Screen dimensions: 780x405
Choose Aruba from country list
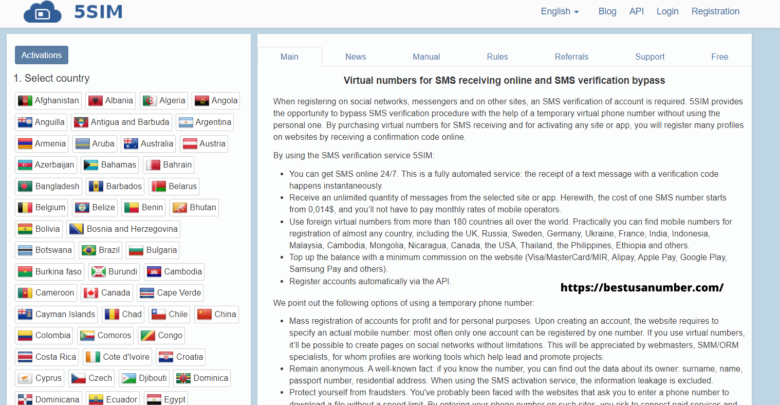point(95,143)
